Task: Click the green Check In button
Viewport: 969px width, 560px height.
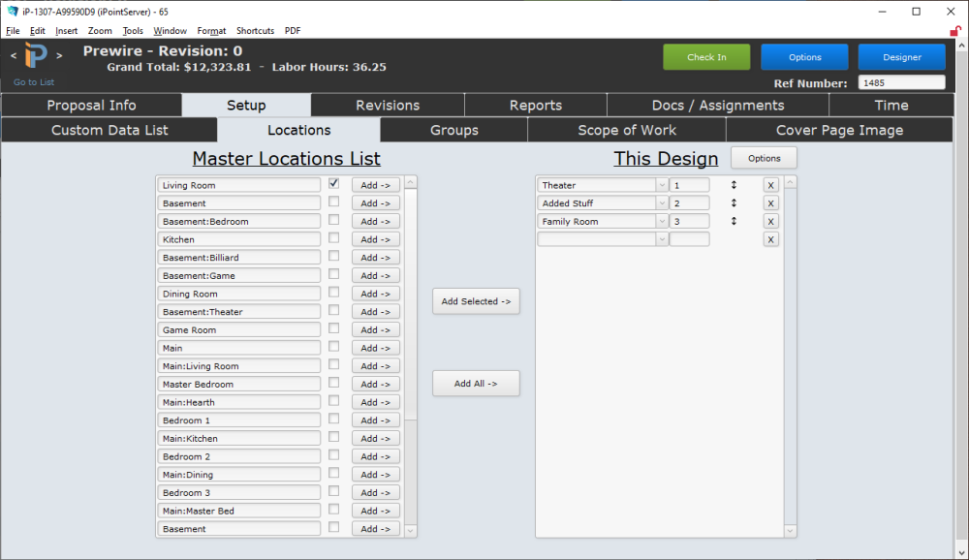Action: click(706, 57)
